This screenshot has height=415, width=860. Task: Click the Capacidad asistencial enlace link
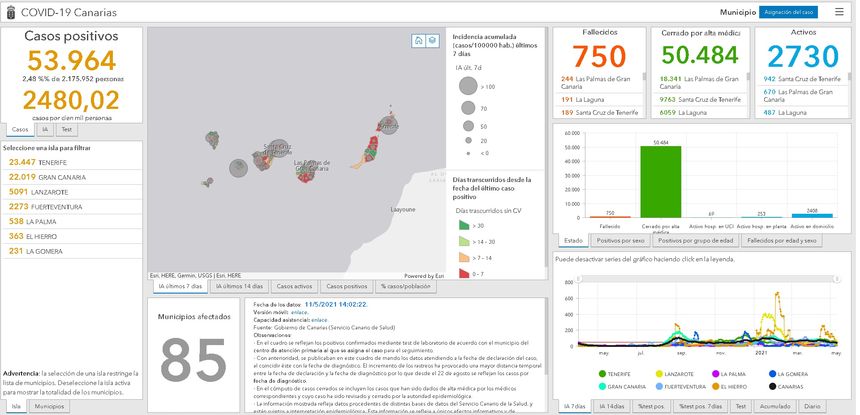tap(319, 318)
